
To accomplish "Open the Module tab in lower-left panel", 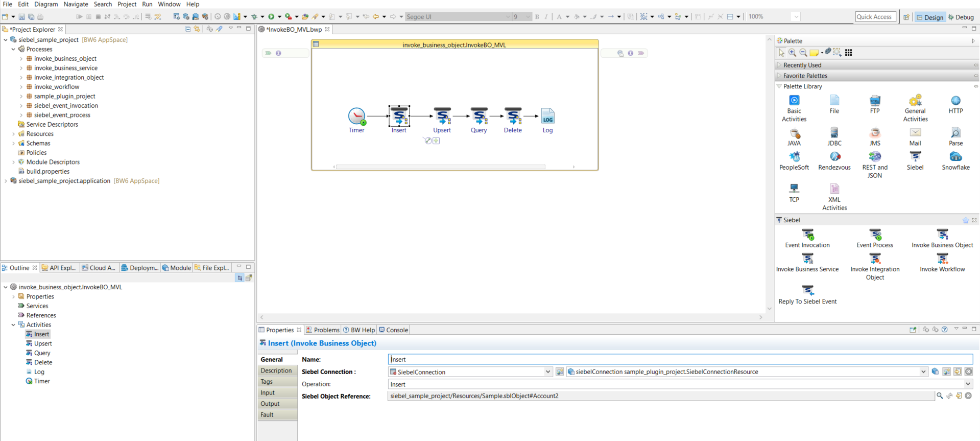I will (177, 268).
